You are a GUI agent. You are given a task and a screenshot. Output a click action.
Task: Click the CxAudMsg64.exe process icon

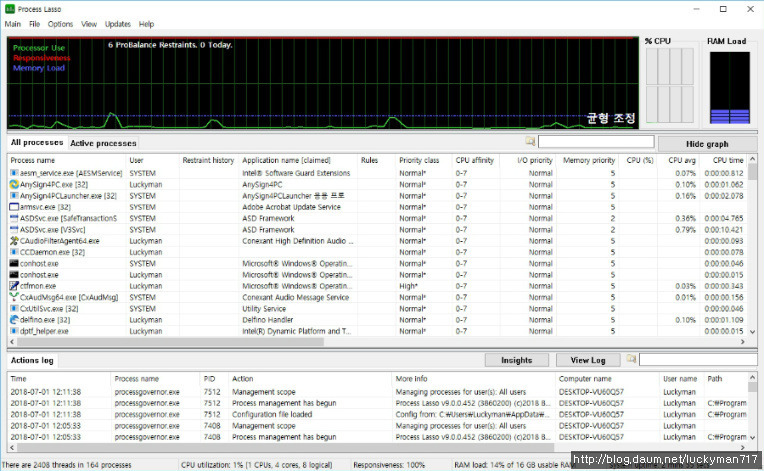[x=14, y=297]
